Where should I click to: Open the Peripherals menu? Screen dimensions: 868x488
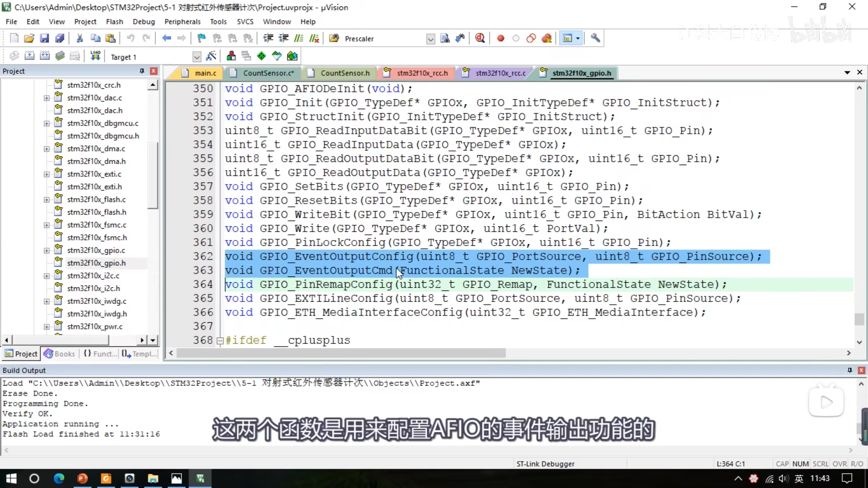point(182,22)
